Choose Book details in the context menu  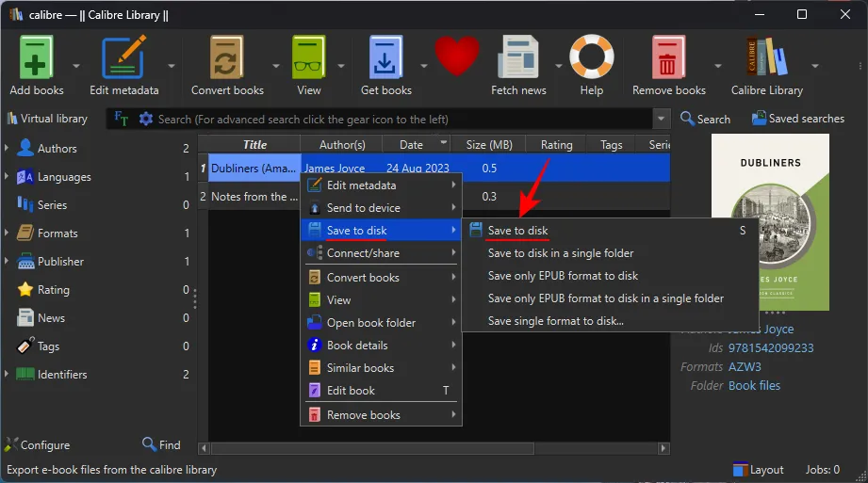pyautogui.click(x=382, y=346)
